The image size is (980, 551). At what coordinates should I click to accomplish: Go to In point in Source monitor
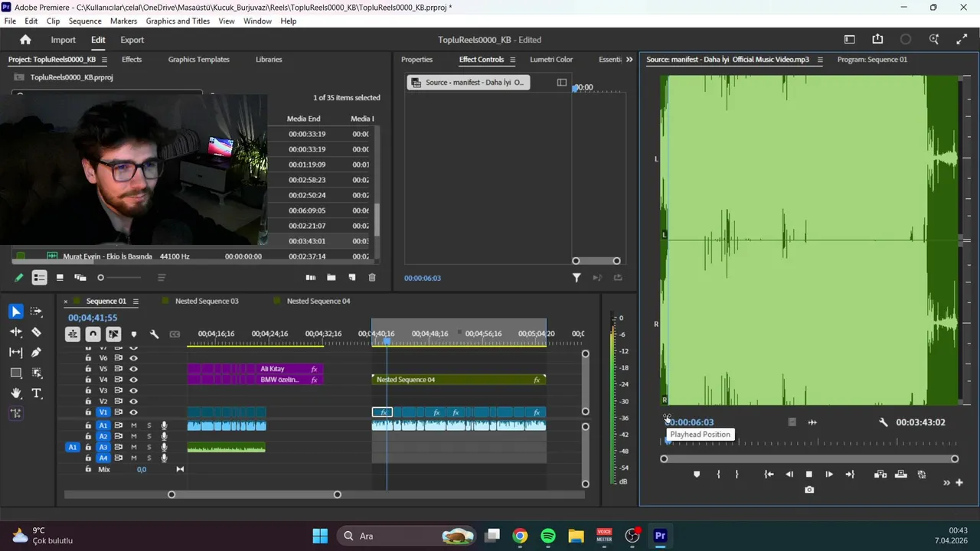(x=769, y=474)
